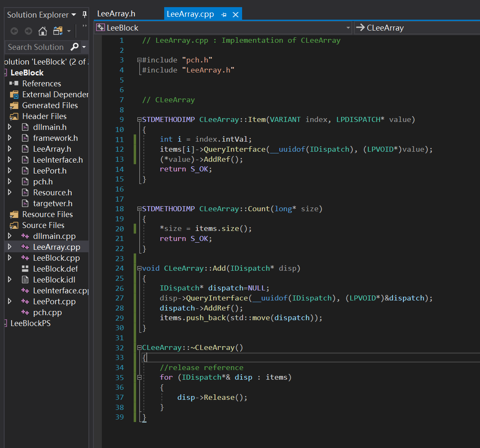Expand the LeePort.h tree node
This screenshot has height=448, width=480.
click(10, 171)
